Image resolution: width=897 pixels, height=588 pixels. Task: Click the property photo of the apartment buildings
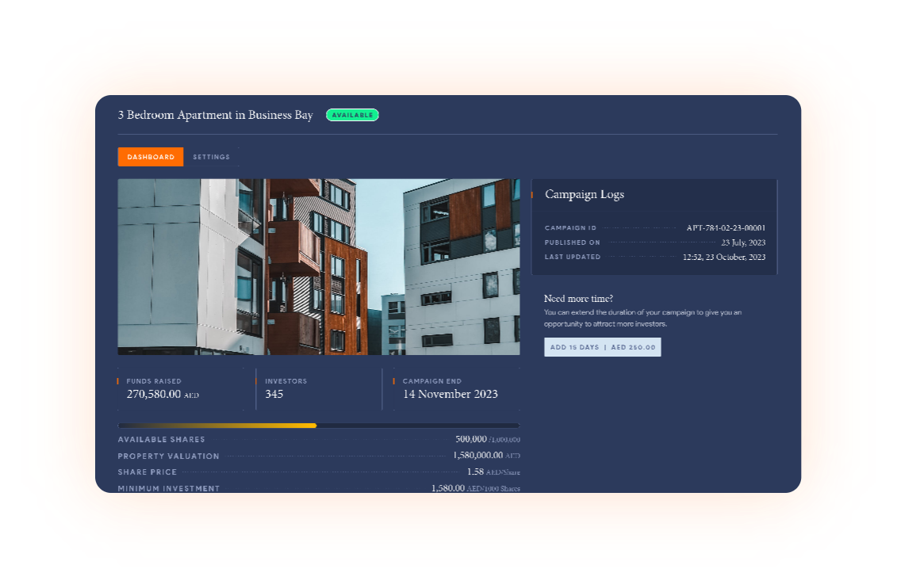(317, 266)
